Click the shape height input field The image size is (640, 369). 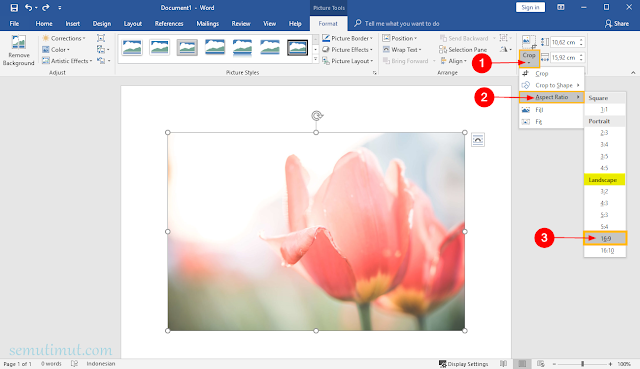tap(564, 42)
